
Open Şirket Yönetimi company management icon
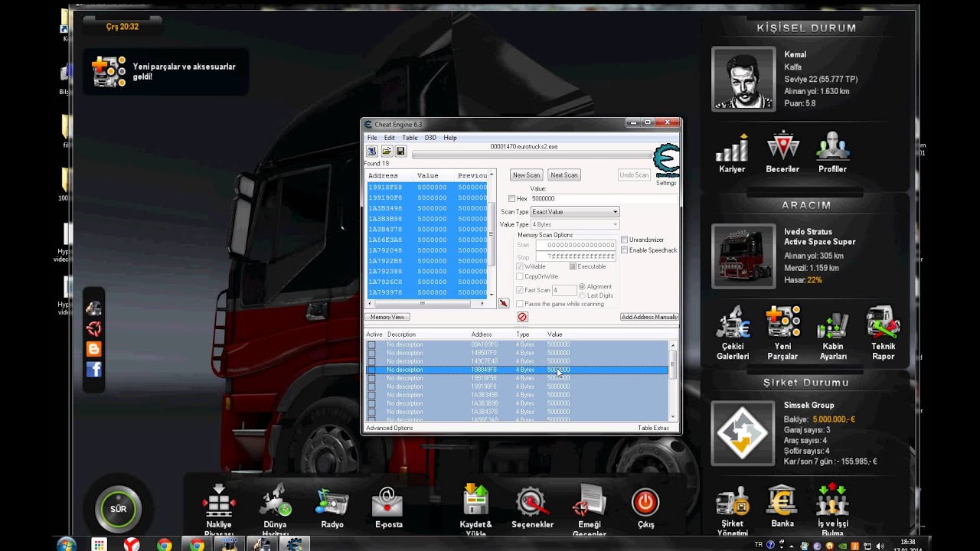pos(732,500)
